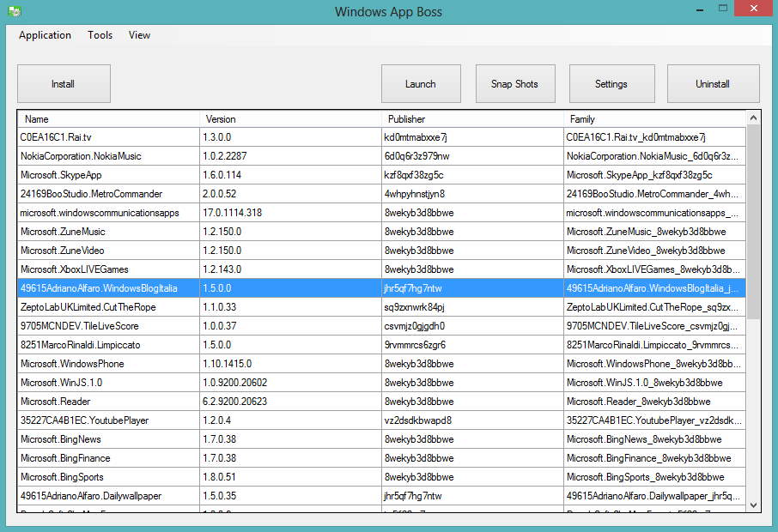Minimize the Windows App Boss window
The height and width of the screenshot is (532, 778).
[x=700, y=9]
